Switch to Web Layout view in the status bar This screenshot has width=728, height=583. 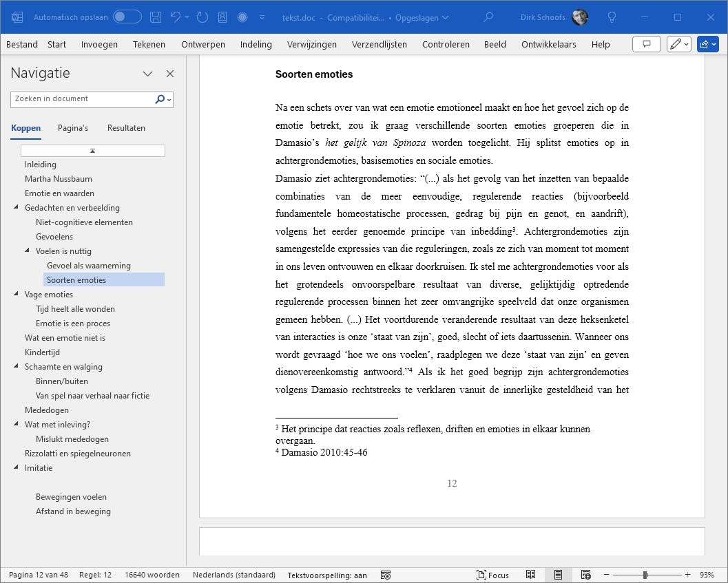(585, 575)
